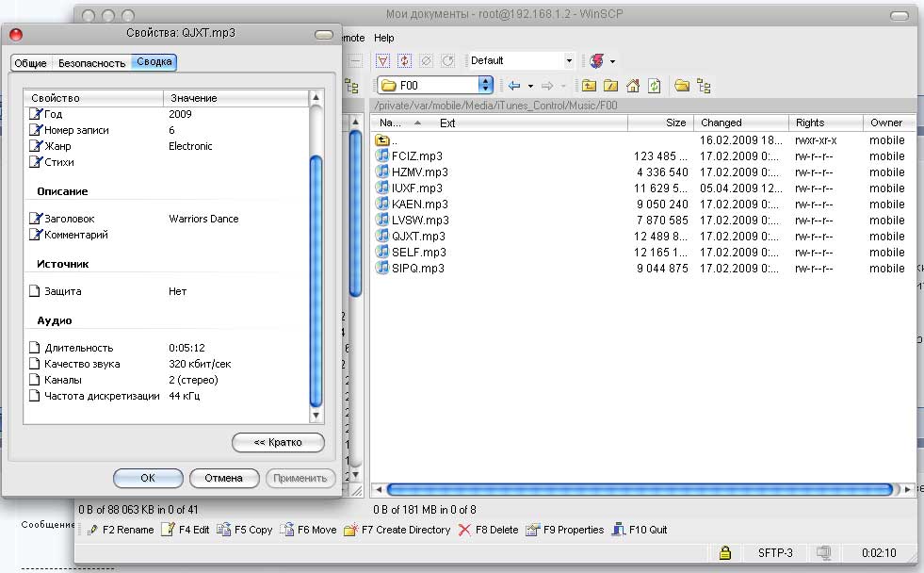Viewport: 924px width, 573px height.
Task: Click F9 Properties in the bottom bar
Action: pyautogui.click(x=564, y=530)
